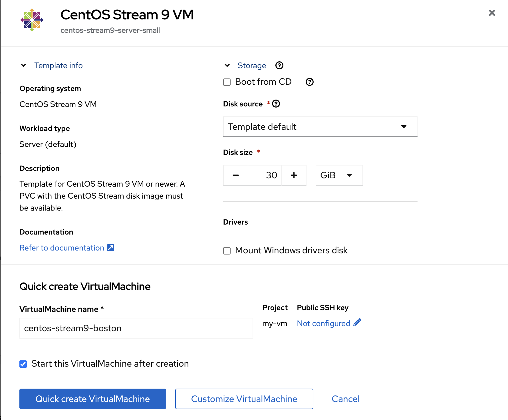This screenshot has height=420, width=508.
Task: Increase disk size with plus button
Action: point(294,175)
